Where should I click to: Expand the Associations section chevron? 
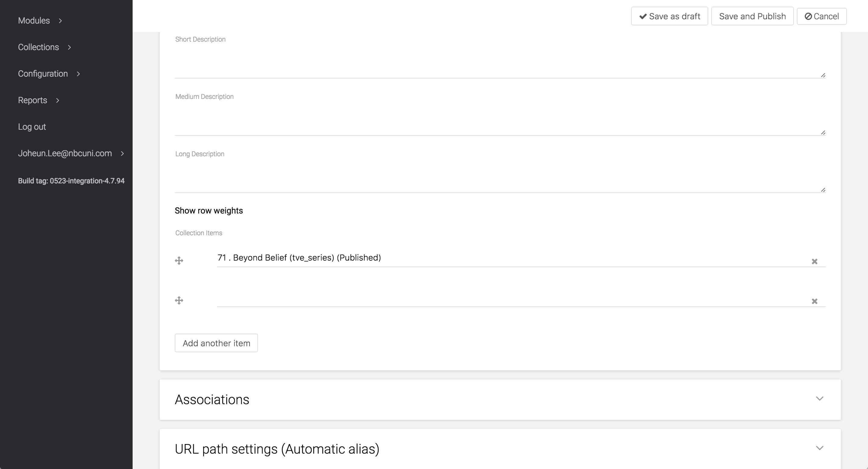(x=819, y=399)
